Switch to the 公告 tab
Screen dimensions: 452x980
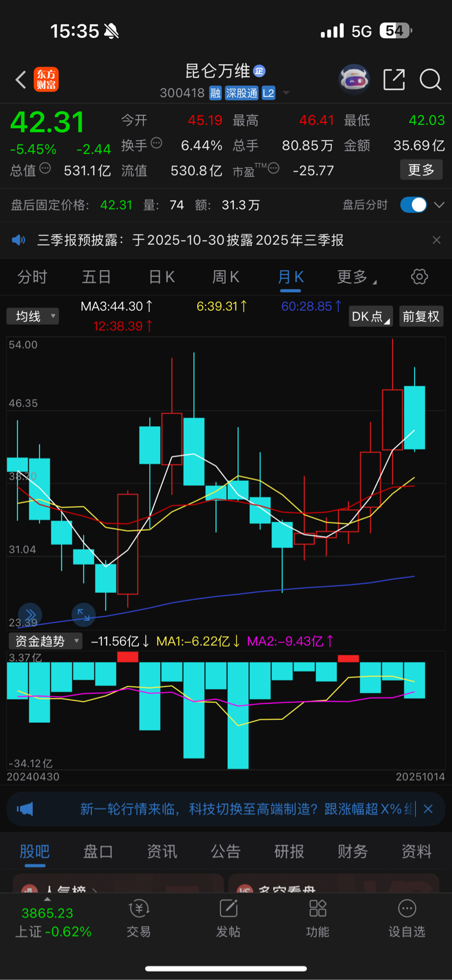225,851
